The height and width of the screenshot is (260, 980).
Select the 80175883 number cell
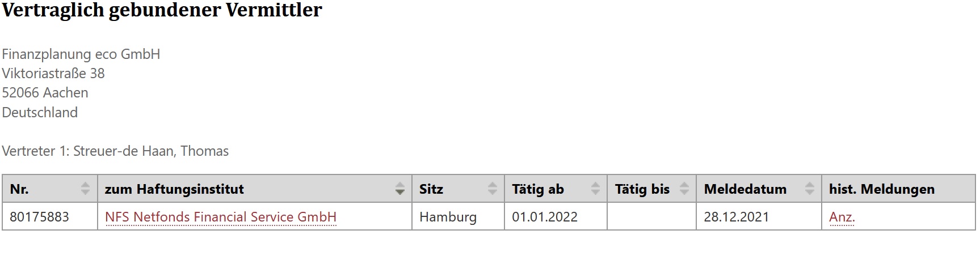[50, 216]
